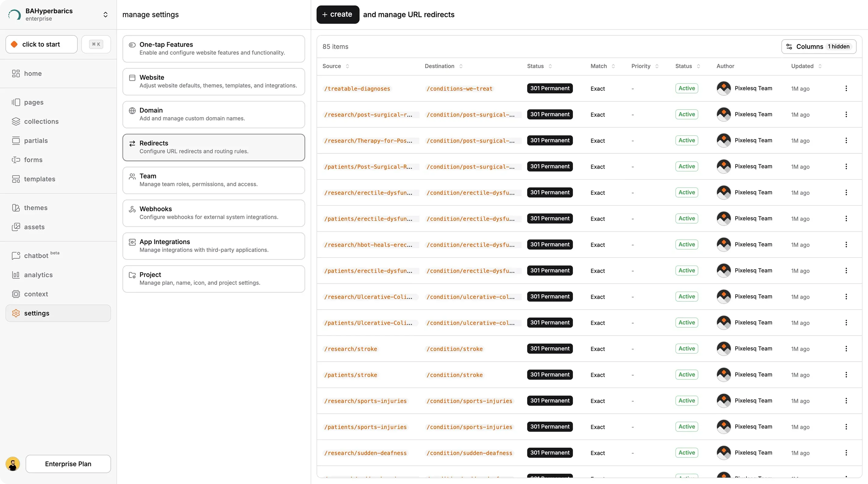The height and width of the screenshot is (484, 868).
Task: Click the Author column header
Action: pyautogui.click(x=725, y=66)
